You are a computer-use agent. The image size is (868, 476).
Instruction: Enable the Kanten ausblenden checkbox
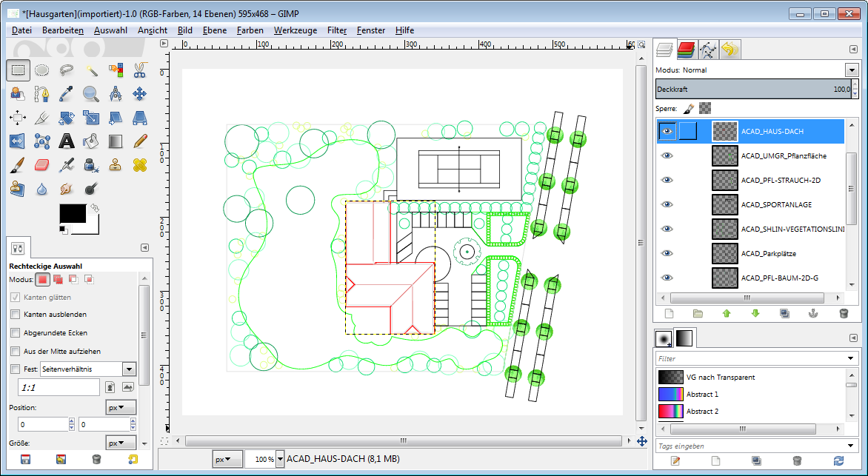click(16, 315)
